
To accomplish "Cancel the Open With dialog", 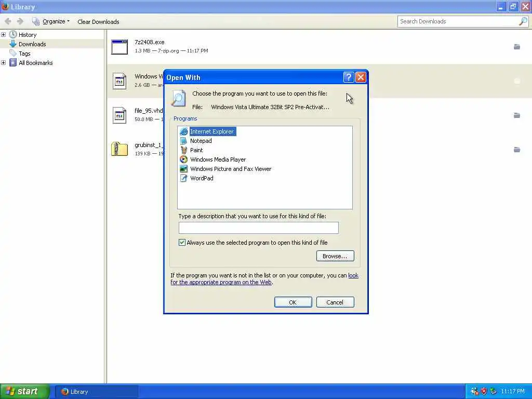I will (x=335, y=302).
